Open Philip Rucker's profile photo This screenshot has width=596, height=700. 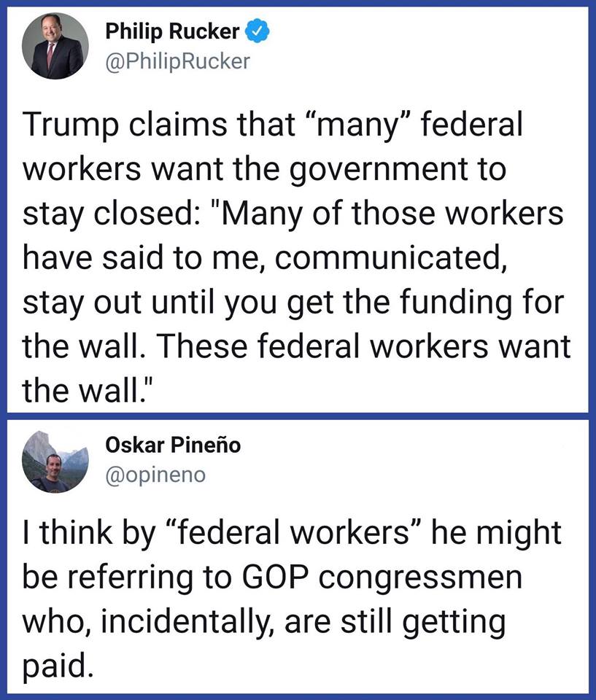click(x=55, y=46)
